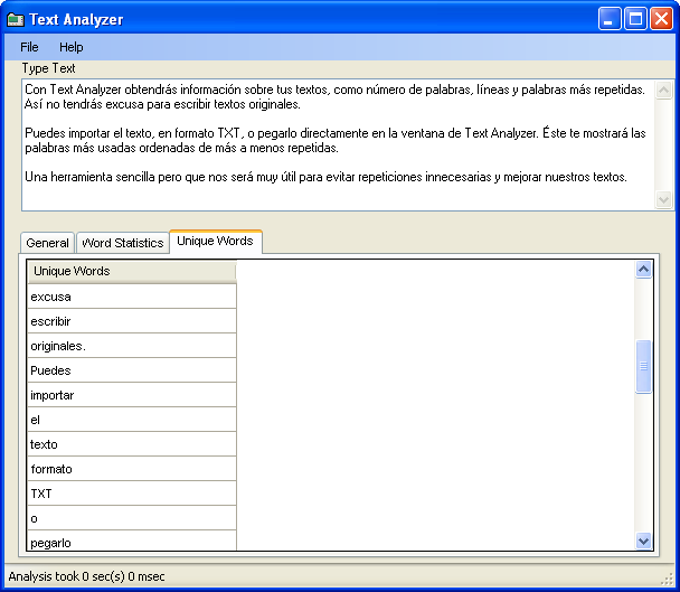Click the 'Analysis took 0 sec(s)' status text

point(87,577)
